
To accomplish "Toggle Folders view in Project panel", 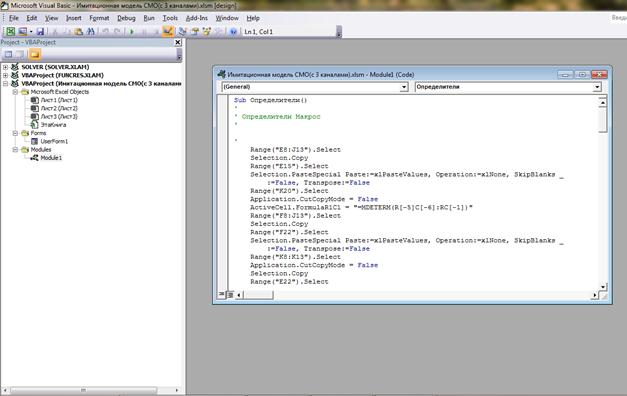I will tap(35, 54).
